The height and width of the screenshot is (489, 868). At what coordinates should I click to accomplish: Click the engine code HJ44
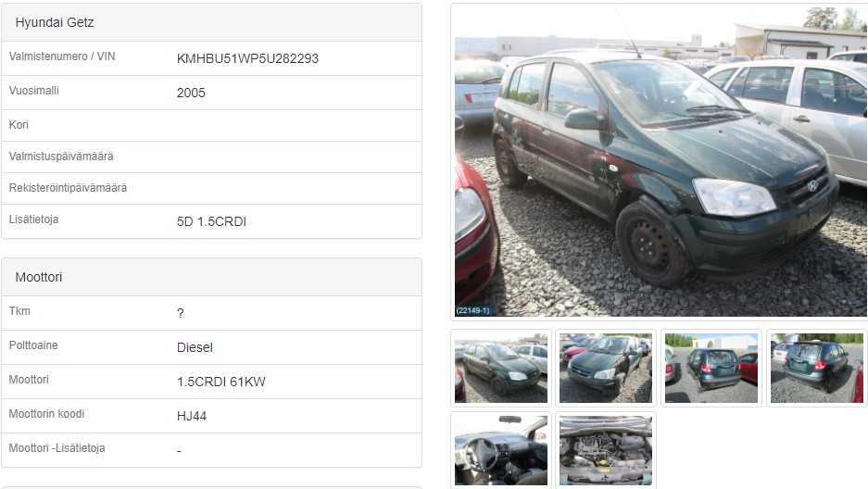192,416
